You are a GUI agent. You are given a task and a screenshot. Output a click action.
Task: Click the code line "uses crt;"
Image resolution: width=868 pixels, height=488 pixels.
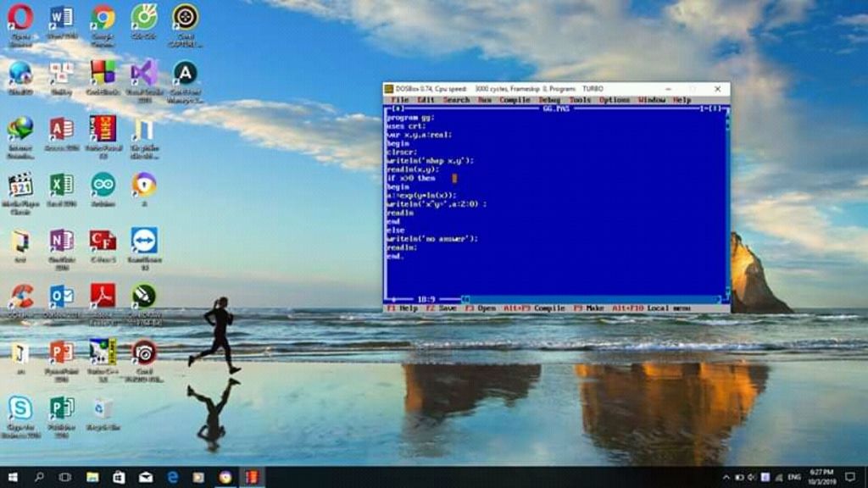pyautogui.click(x=406, y=126)
